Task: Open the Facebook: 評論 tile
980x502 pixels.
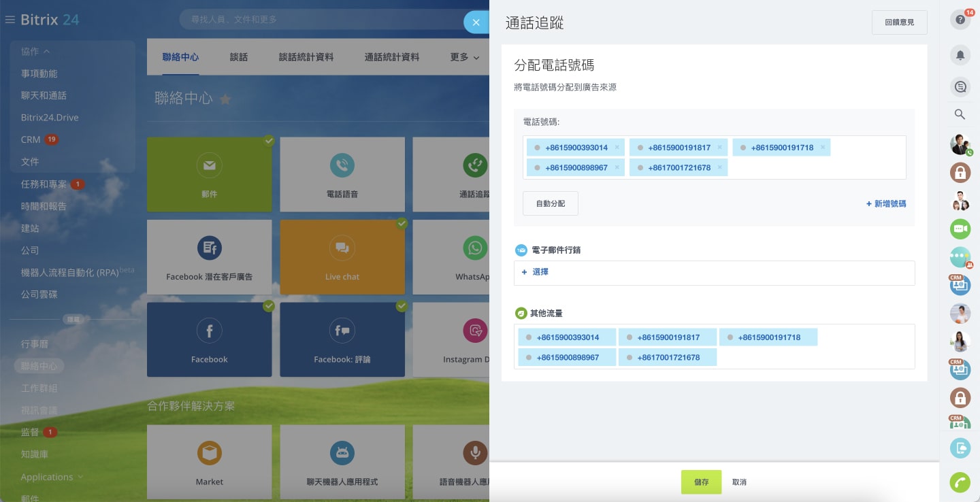Action: point(342,339)
